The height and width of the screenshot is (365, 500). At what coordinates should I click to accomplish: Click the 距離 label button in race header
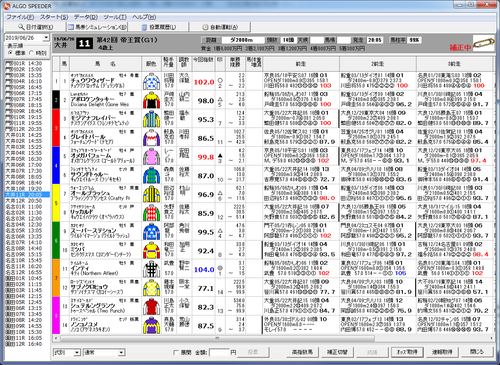tap(211, 40)
